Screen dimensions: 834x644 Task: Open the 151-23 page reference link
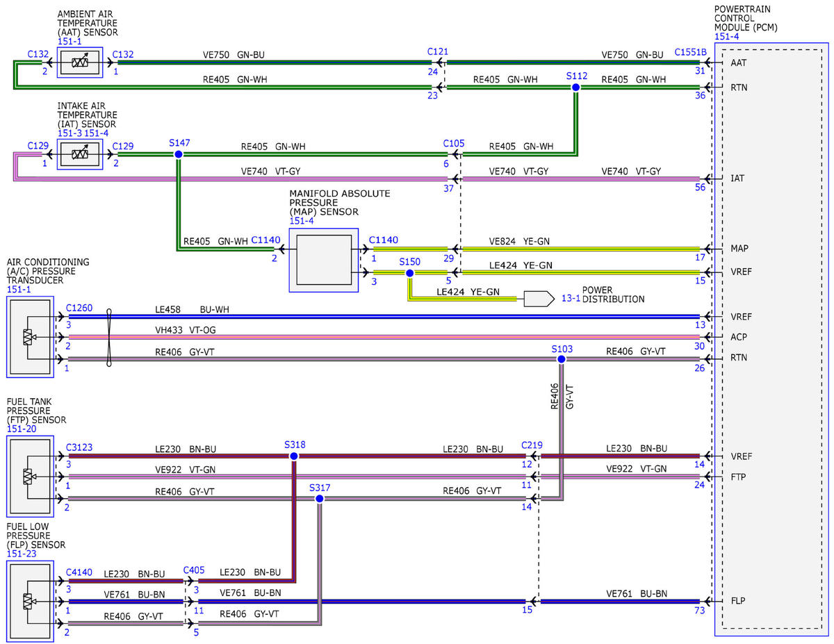[23, 554]
